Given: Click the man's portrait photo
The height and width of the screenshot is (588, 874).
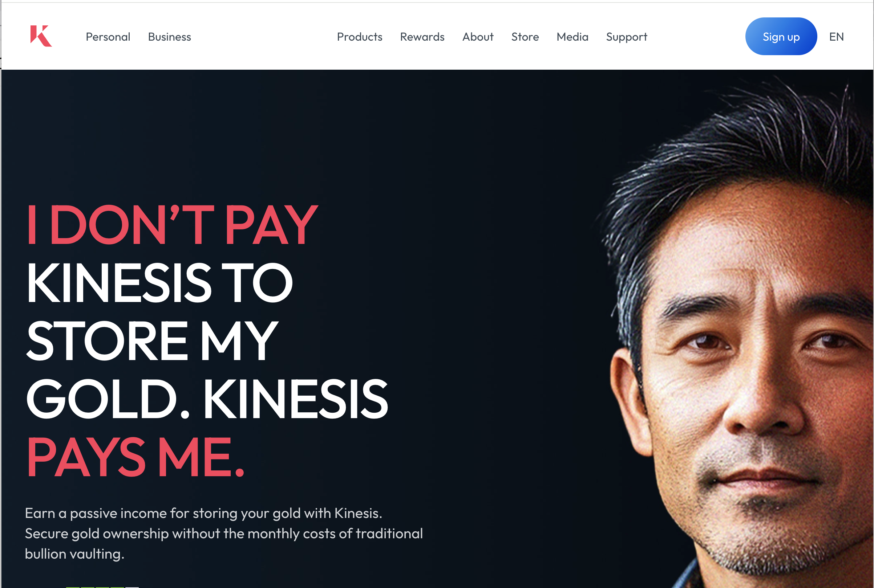Looking at the screenshot, I should coord(736,330).
